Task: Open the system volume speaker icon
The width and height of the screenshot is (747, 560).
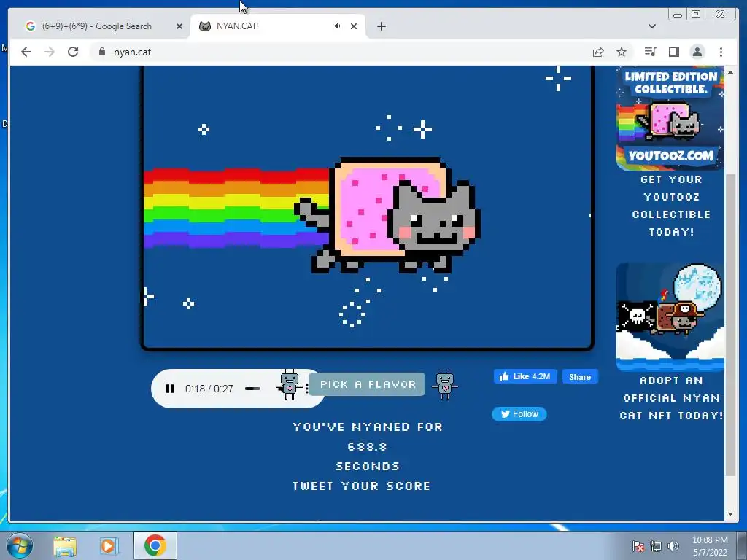Action: pos(673,546)
